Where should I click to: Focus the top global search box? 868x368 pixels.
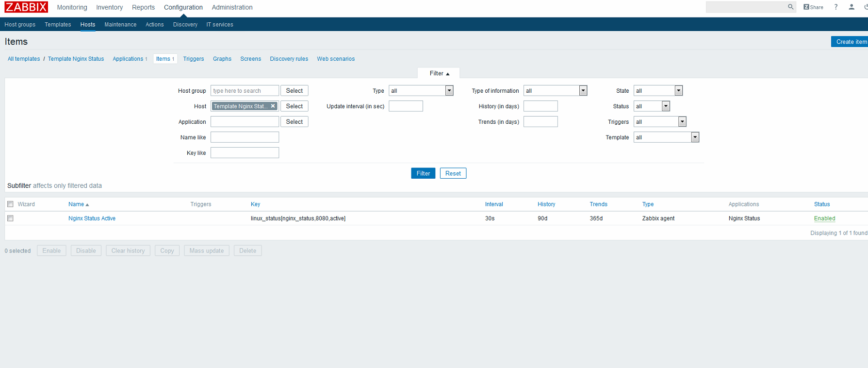click(746, 7)
